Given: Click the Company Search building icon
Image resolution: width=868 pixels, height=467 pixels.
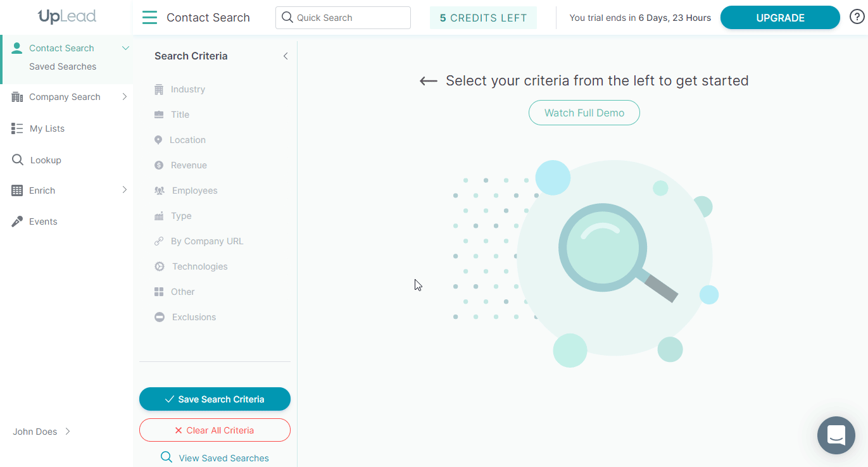Looking at the screenshot, I should click(x=17, y=97).
